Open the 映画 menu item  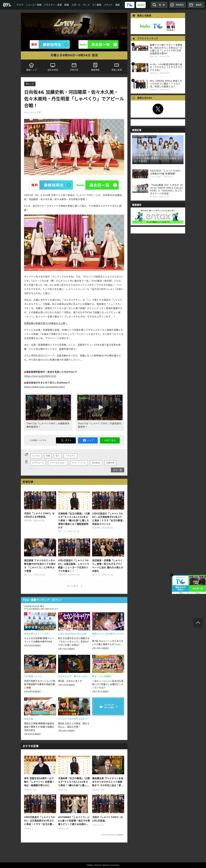(x=67, y=5)
